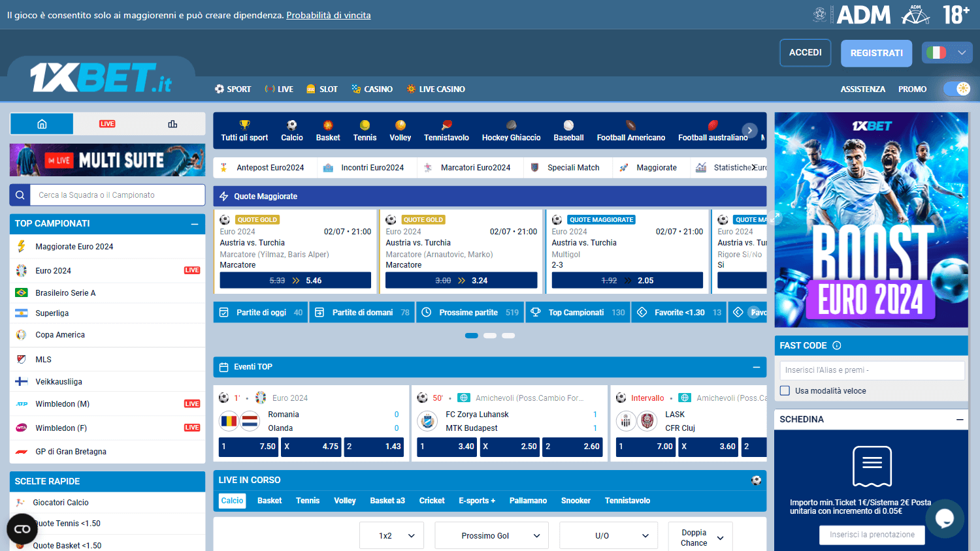Open Giocatori Calcio quick pick
The width and height of the screenshot is (980, 551).
[x=107, y=503]
